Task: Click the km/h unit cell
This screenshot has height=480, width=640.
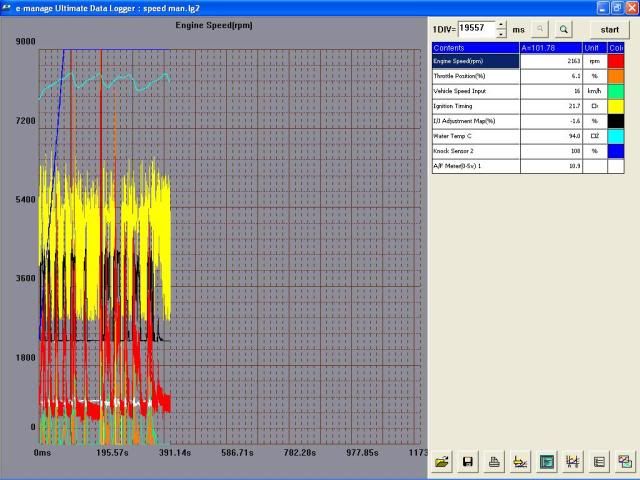Action: click(x=595, y=91)
